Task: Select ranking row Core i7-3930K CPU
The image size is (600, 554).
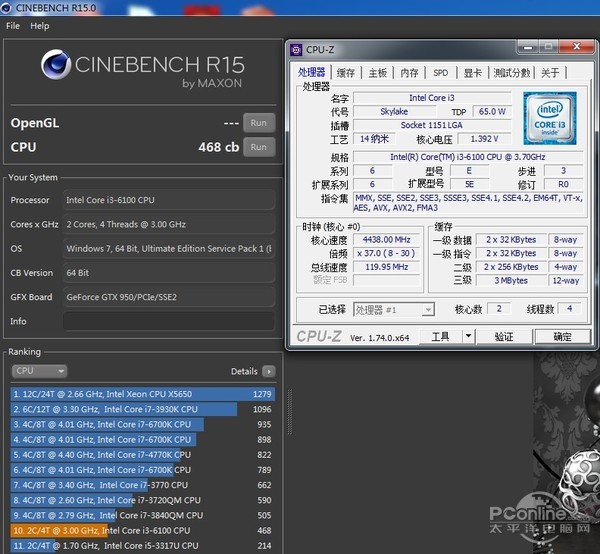Action: pos(142,409)
